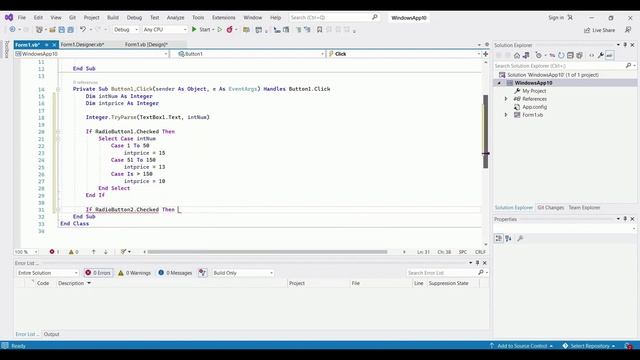Toggle auto-hide pin on the Solution Explorer panel
Screen dimensions: 640x360
(x=625, y=45)
